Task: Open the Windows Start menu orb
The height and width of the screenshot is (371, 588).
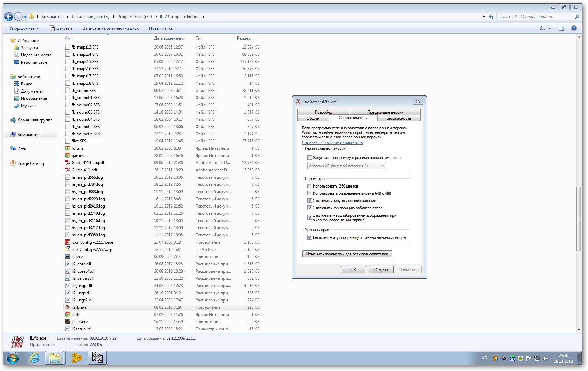Action: coord(13,359)
